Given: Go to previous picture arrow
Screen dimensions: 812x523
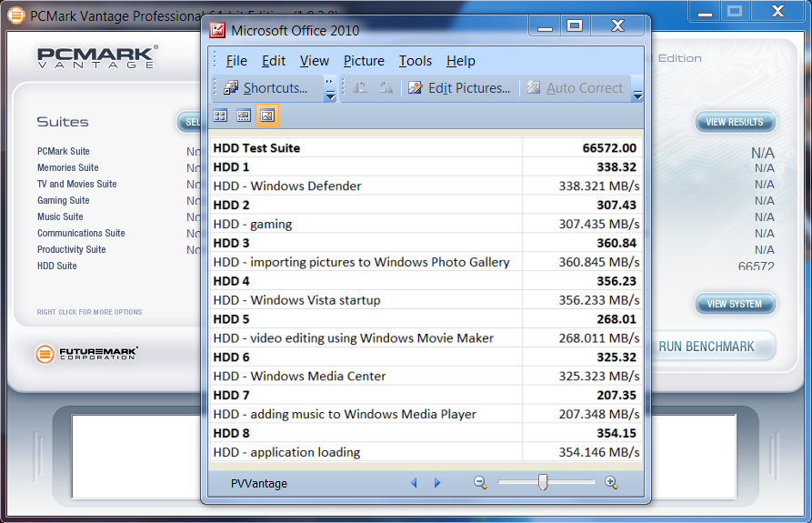Looking at the screenshot, I should click(414, 483).
